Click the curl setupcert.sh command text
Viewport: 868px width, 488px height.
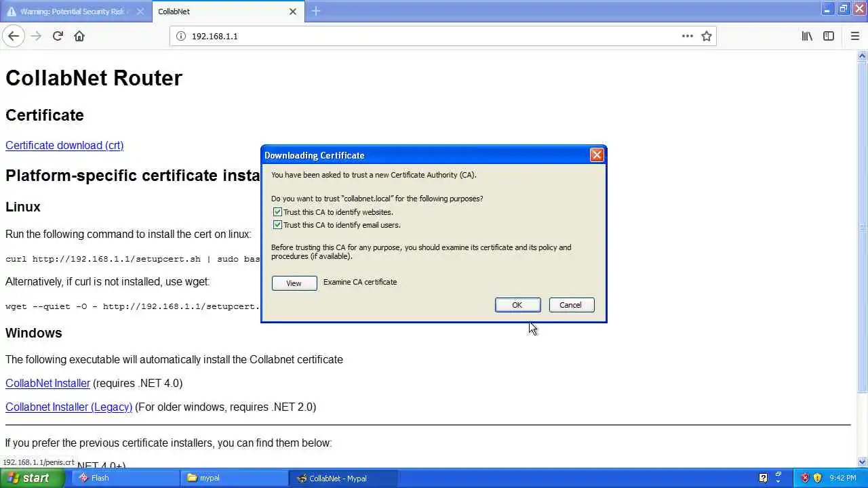point(133,259)
